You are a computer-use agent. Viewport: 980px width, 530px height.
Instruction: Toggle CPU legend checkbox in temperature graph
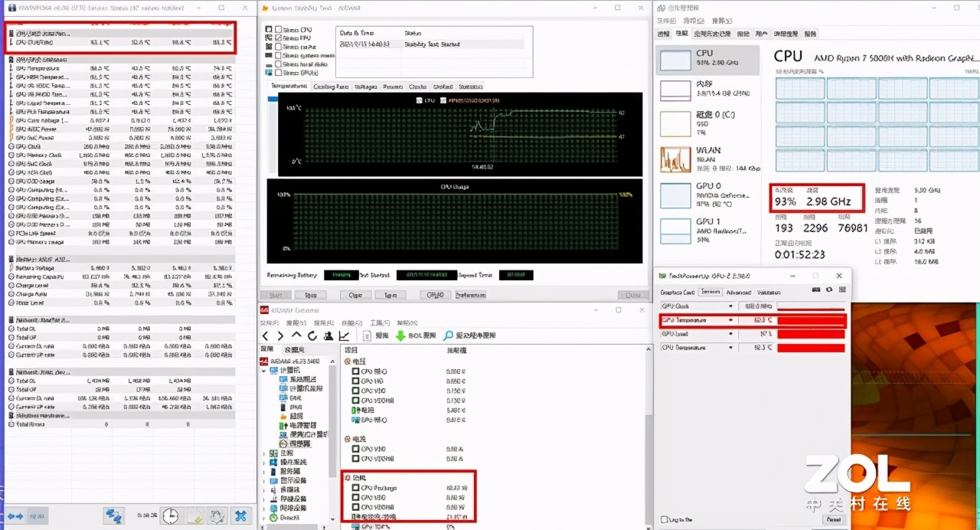tap(419, 100)
